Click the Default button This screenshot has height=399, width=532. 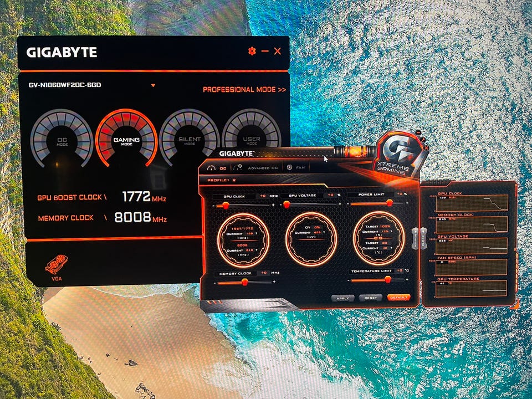coord(398,297)
